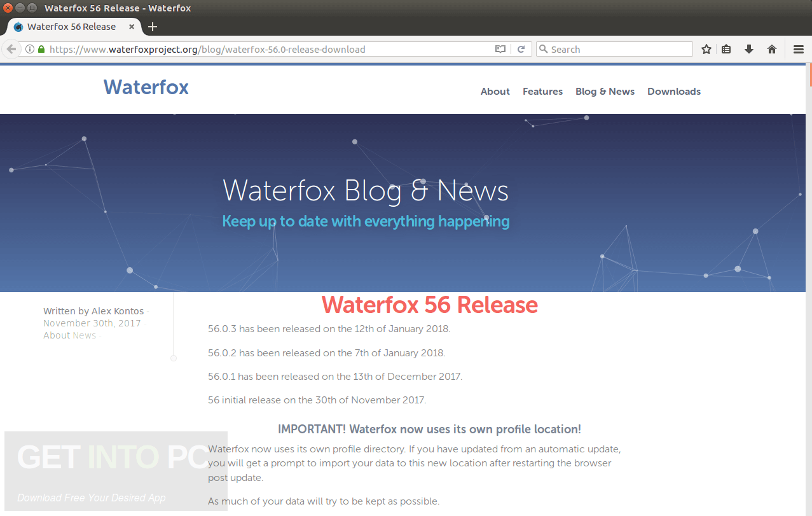The image size is (812, 516).
Task: Click '56.0.2 has been released' line
Action: (x=326, y=352)
